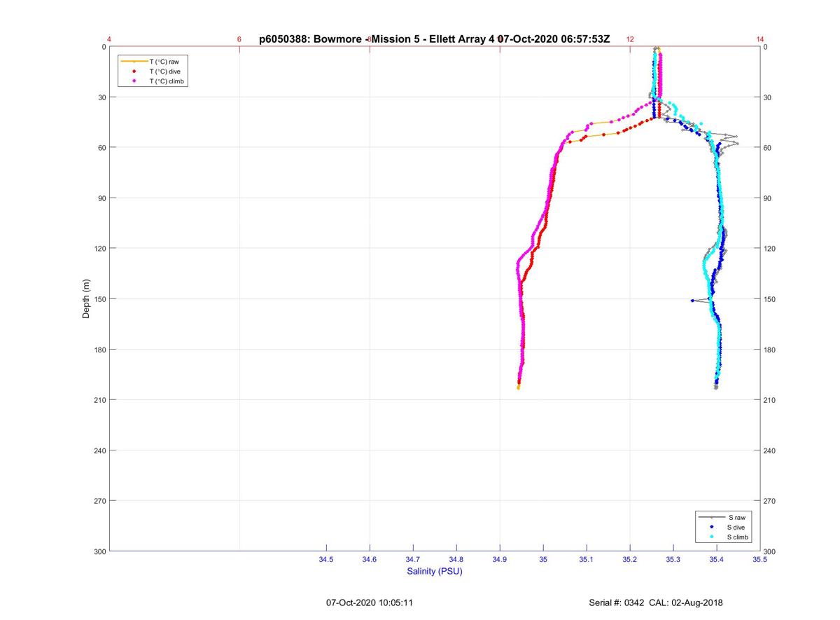Click depth tick 150 on right axis

click(770, 299)
